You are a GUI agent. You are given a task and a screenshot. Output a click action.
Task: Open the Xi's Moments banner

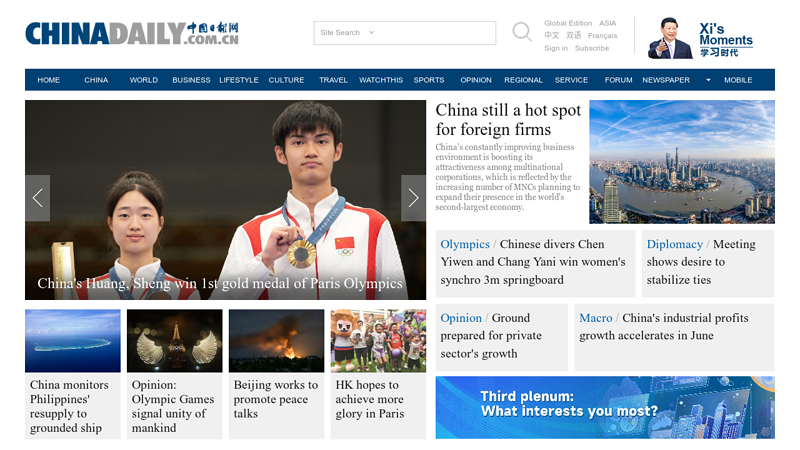coord(700,38)
